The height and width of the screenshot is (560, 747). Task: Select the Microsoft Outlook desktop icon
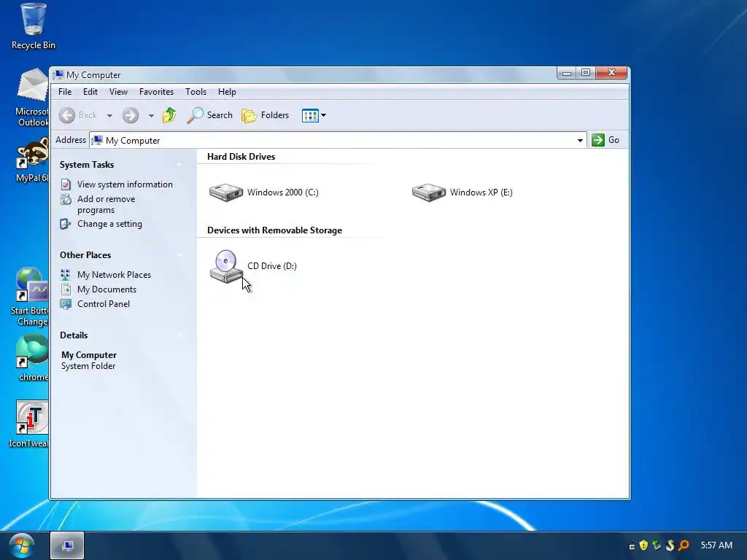(32, 98)
